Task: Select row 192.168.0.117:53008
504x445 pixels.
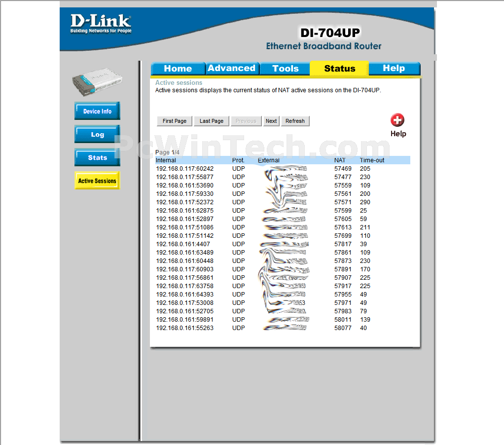Action: [283, 302]
